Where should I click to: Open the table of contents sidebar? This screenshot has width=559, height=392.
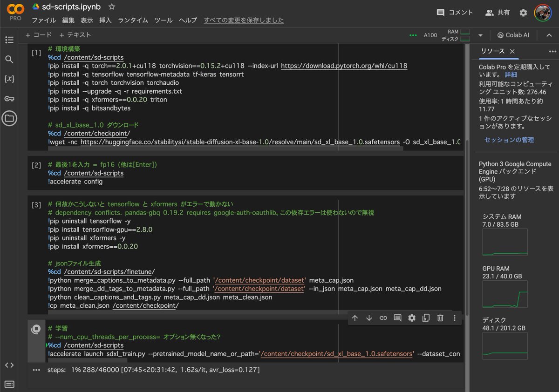click(9, 40)
